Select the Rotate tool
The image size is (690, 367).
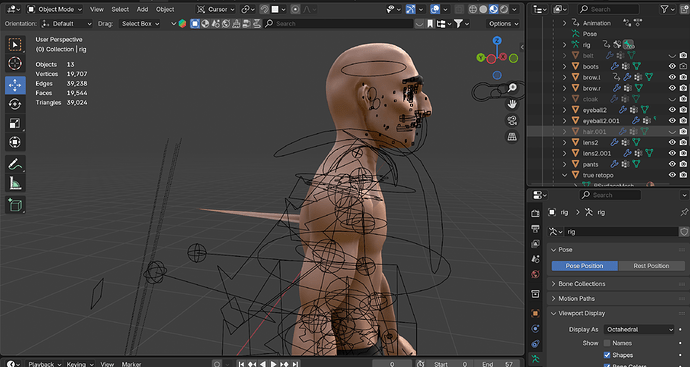click(x=15, y=104)
